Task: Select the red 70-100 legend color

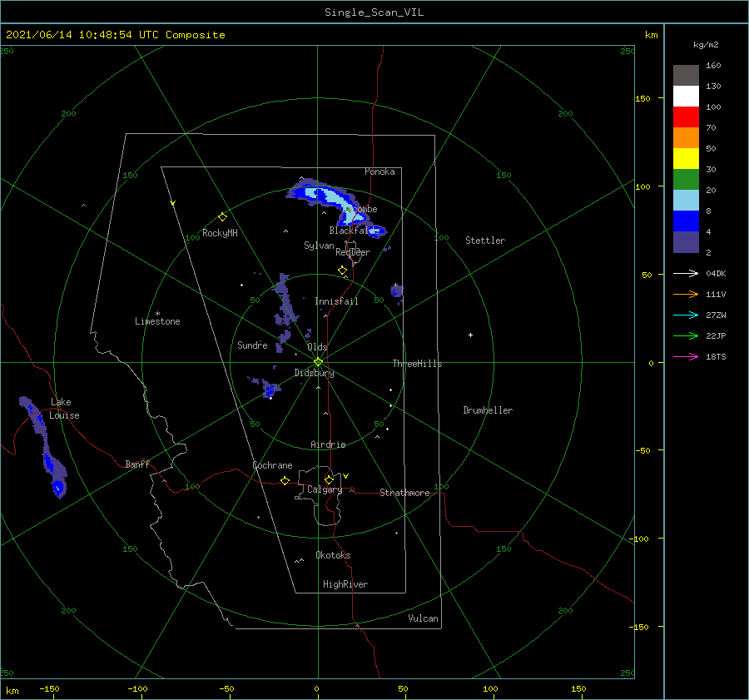Action: click(x=686, y=117)
